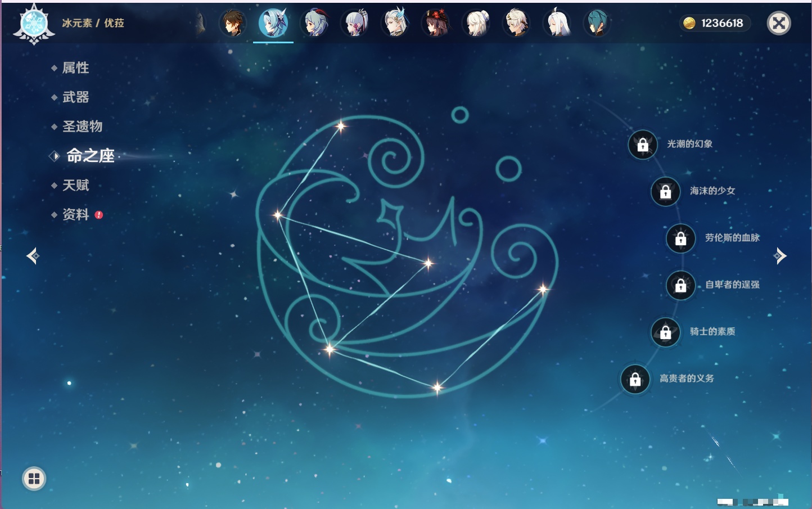Image resolution: width=812 pixels, height=509 pixels.
Task: Select the 天赋 talents menu item
Action: click(75, 185)
